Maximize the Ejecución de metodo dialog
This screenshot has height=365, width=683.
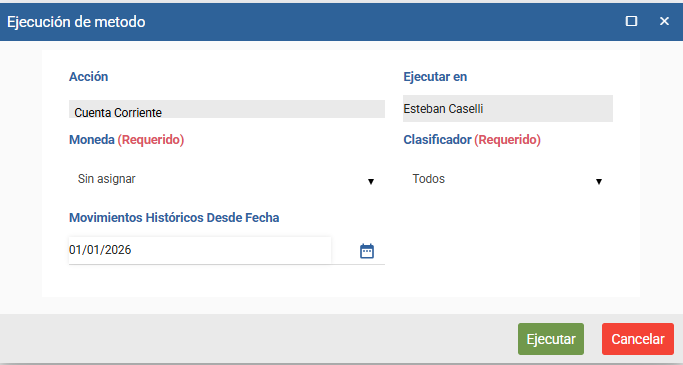click(631, 21)
